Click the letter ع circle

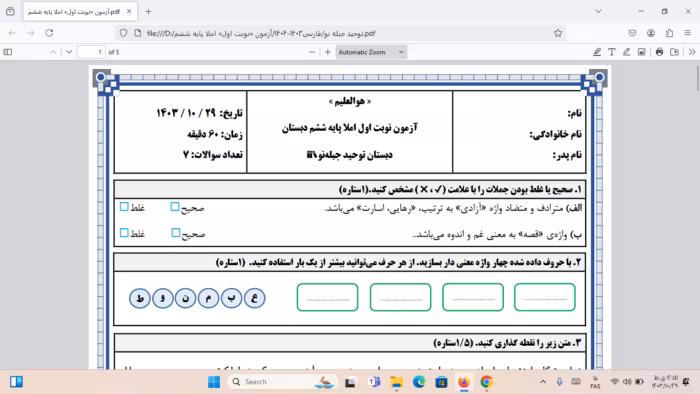pyautogui.click(x=254, y=298)
